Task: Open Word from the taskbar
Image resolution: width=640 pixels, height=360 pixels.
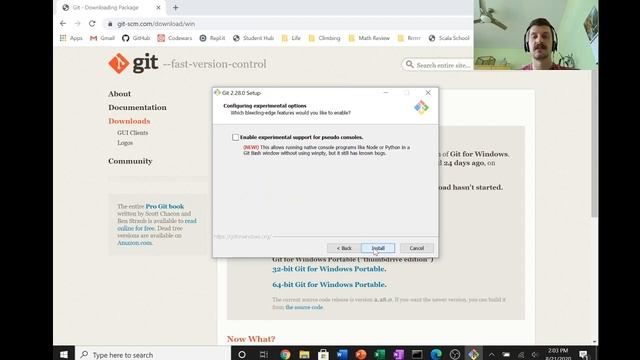Action: pos(342,355)
